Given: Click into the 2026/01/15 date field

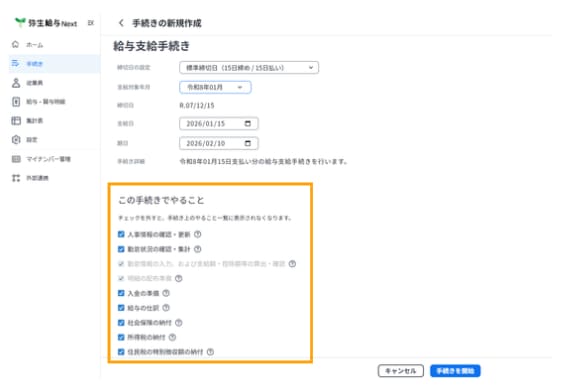Looking at the screenshot, I should point(218,123).
